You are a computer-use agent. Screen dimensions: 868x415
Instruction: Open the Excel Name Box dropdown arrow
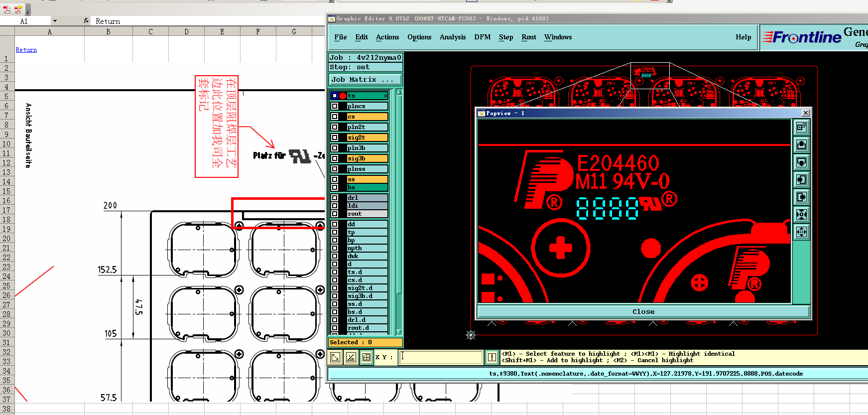click(x=55, y=21)
